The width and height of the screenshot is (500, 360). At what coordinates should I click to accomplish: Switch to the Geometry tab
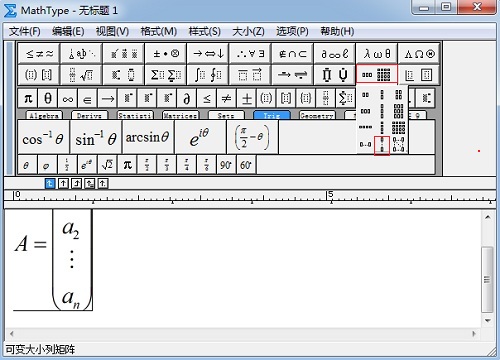tap(317, 115)
